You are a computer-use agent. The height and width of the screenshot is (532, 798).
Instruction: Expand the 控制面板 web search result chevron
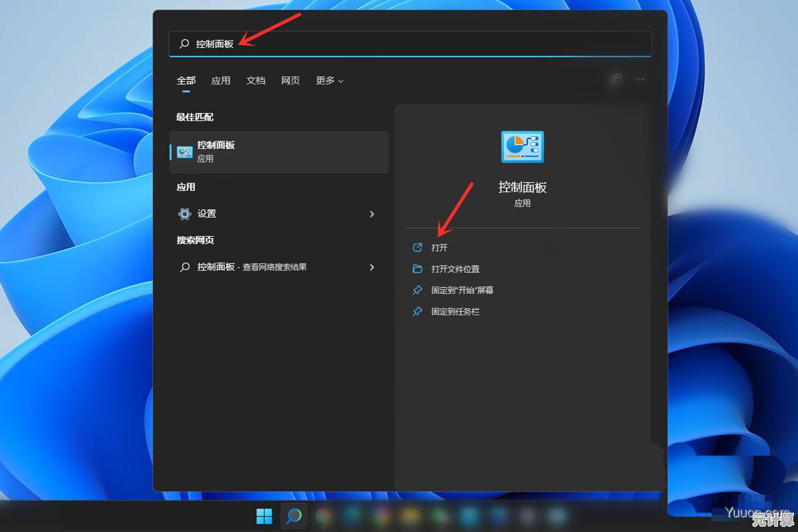click(x=372, y=267)
